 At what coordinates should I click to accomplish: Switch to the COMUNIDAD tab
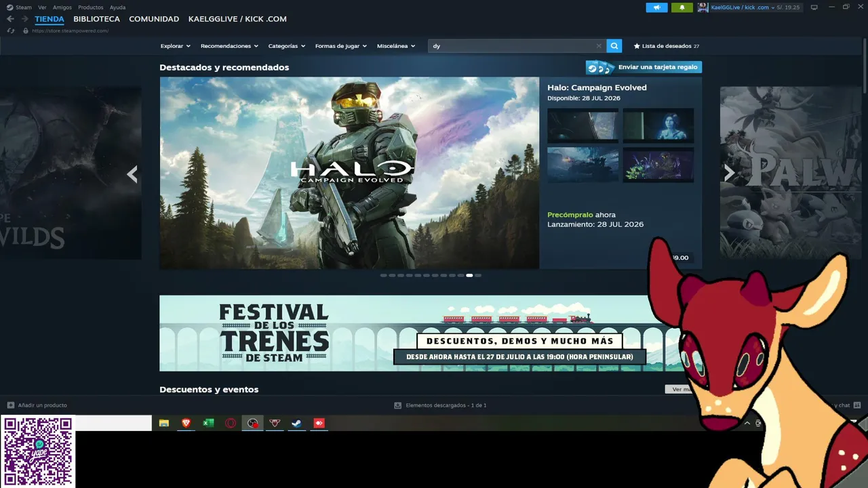(154, 19)
